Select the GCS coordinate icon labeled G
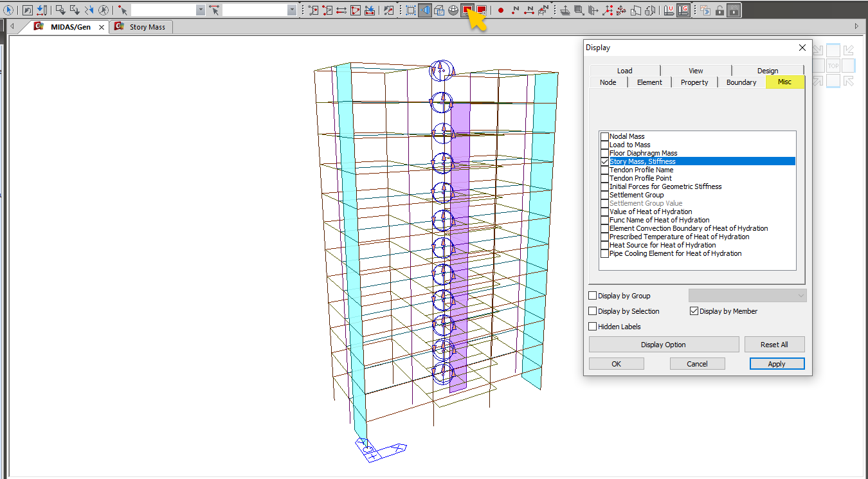 pos(683,10)
